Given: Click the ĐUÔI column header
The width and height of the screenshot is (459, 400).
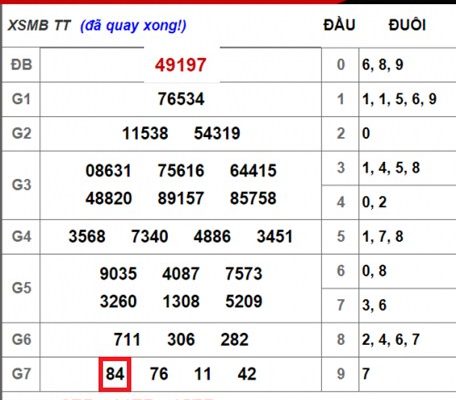Looking at the screenshot, I should pos(407,25).
